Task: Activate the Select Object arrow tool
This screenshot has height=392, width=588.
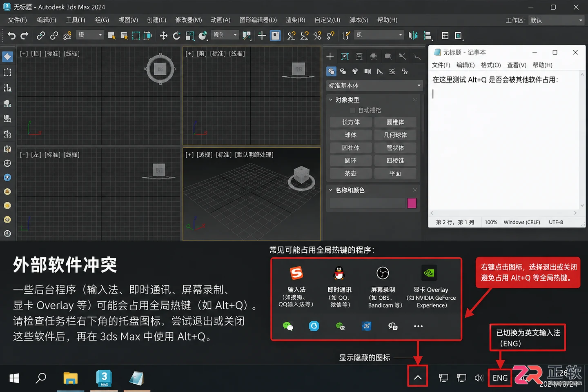Action: (x=111, y=36)
